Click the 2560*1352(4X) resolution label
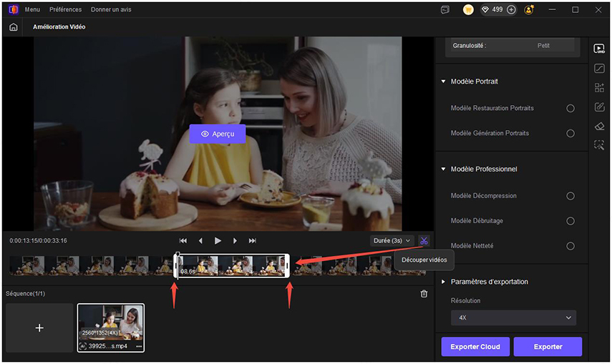Viewport: 612px width, 364px height. point(100,333)
